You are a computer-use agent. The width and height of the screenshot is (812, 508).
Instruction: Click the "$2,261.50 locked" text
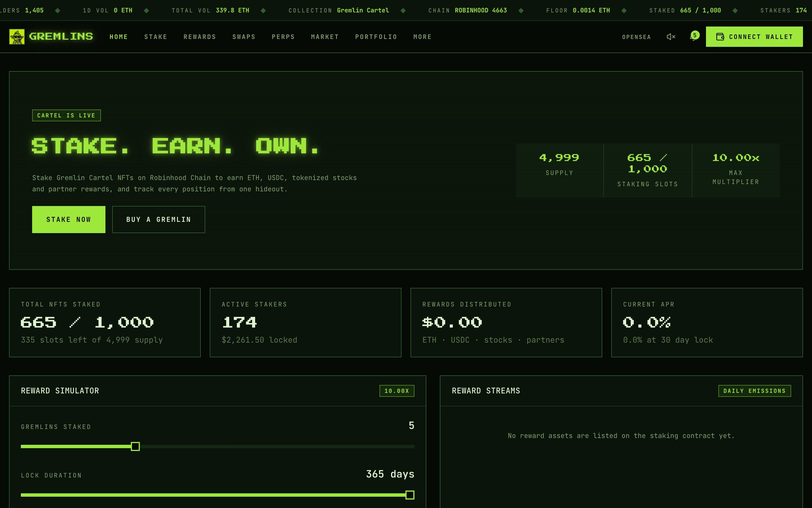coord(259,340)
